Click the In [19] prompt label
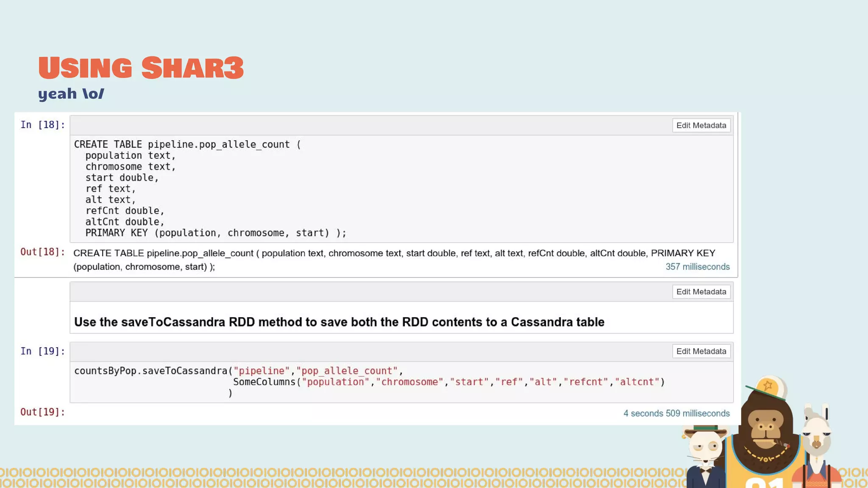Screen dimensions: 868x488 coord(42,351)
